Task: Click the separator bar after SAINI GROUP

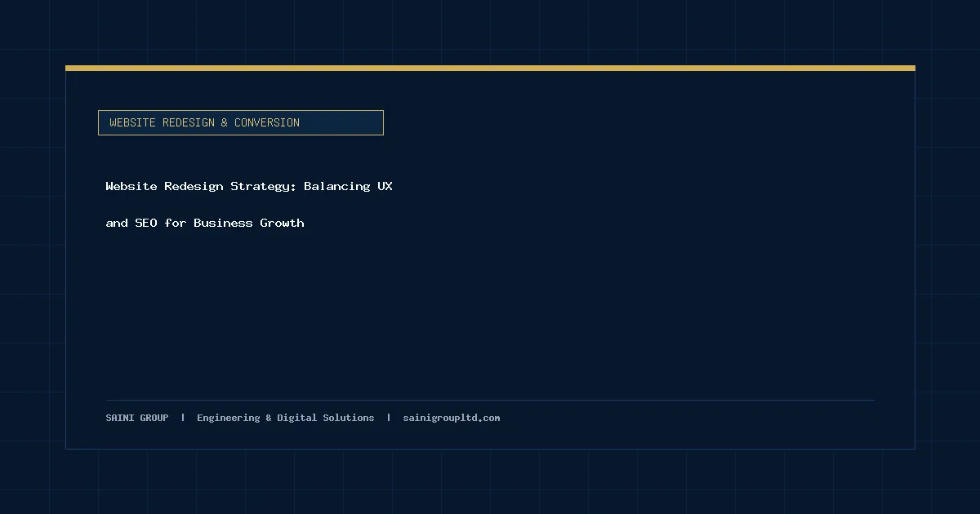Action: pyautogui.click(x=183, y=418)
